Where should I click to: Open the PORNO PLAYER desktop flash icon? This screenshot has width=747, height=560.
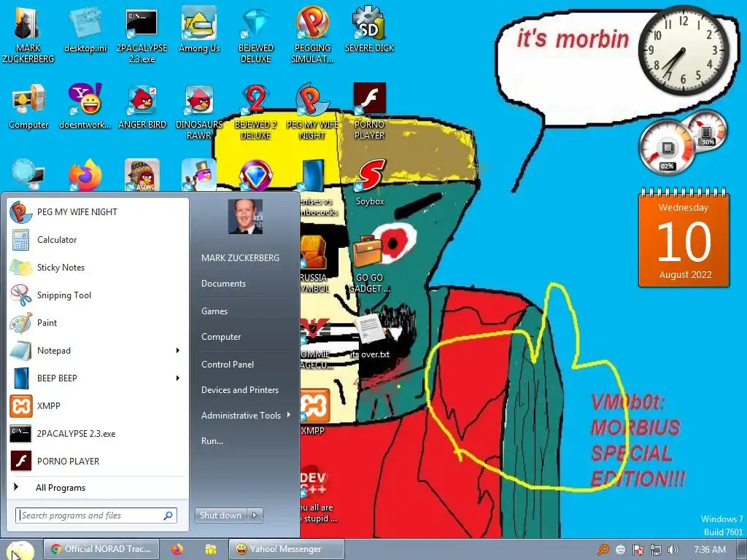coord(369,112)
